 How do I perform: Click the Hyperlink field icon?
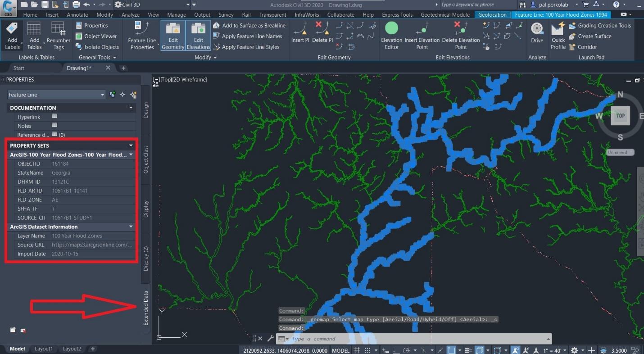pos(54,116)
